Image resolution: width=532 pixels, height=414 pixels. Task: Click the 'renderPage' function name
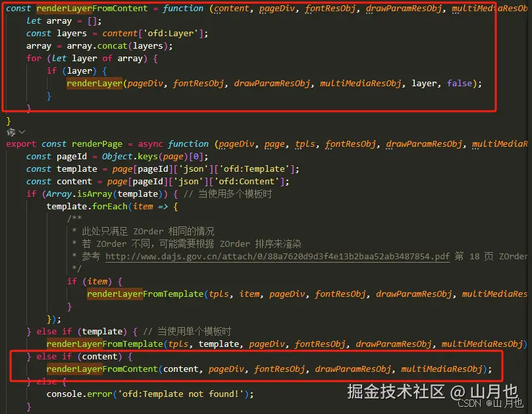97,144
